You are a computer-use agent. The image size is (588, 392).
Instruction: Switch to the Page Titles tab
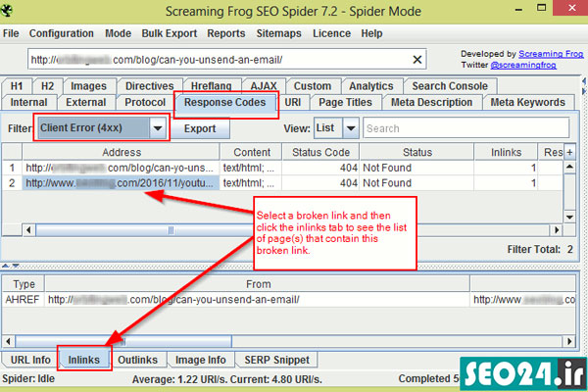point(345,102)
